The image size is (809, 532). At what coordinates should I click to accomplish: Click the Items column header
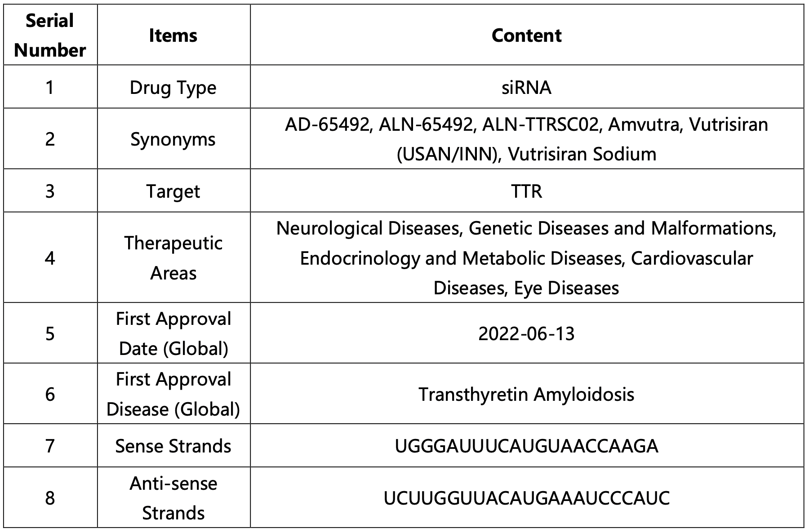[173, 35]
